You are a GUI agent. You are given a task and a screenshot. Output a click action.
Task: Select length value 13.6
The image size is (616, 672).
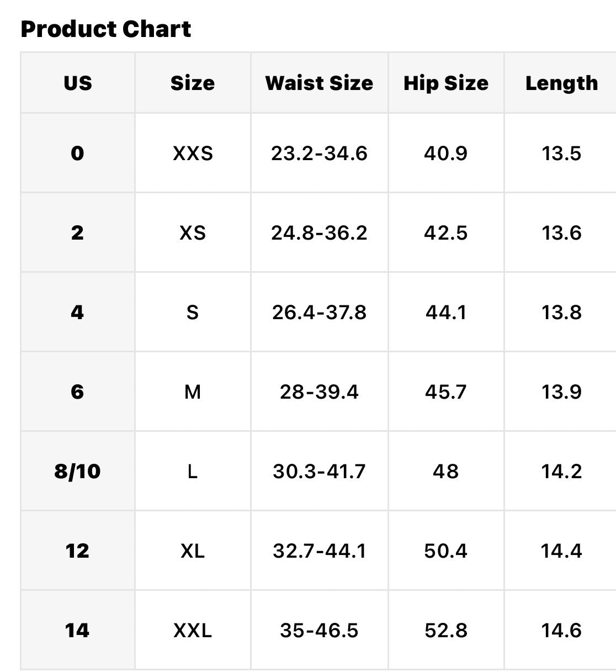point(561,232)
